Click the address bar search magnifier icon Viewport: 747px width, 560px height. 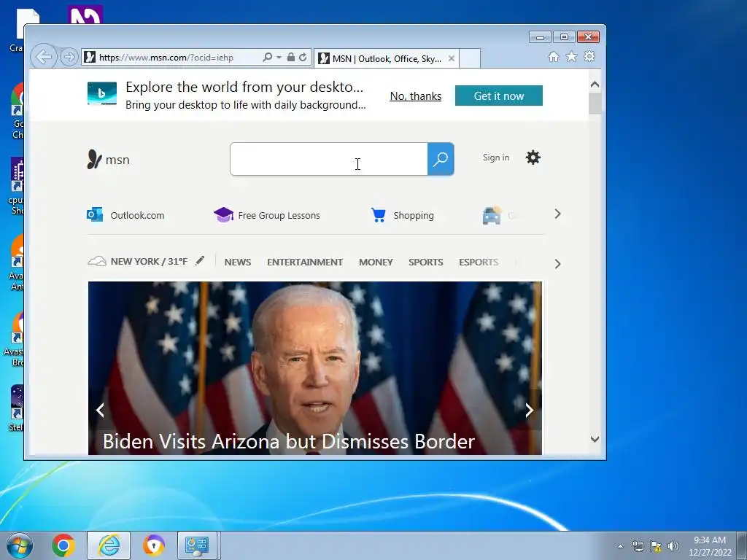[x=267, y=57]
